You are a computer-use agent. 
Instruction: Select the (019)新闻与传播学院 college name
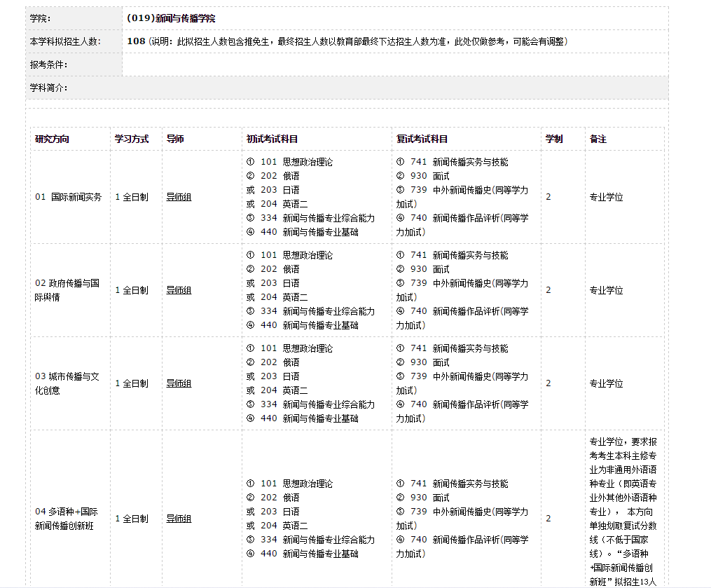click(171, 19)
